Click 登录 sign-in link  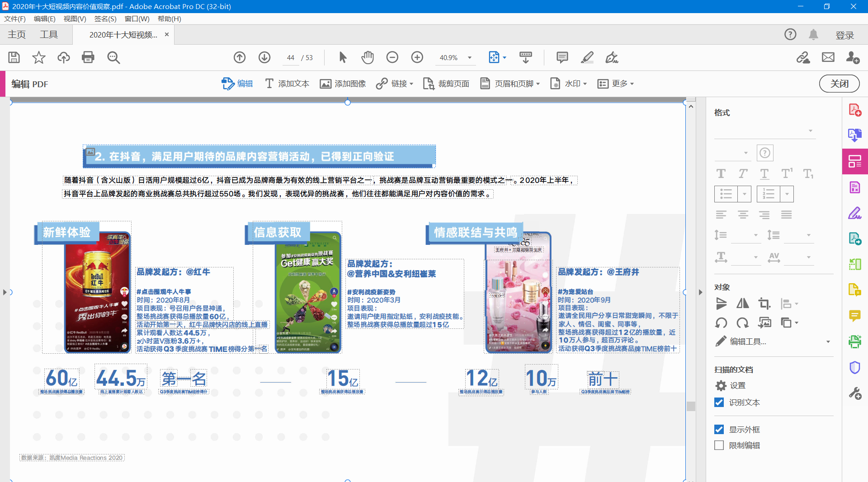pyautogui.click(x=844, y=35)
